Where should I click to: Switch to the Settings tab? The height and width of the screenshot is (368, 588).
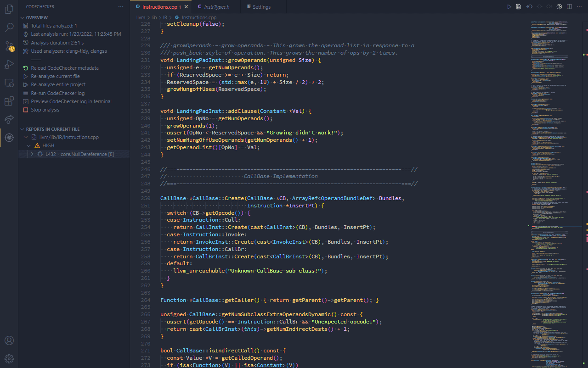click(x=261, y=7)
